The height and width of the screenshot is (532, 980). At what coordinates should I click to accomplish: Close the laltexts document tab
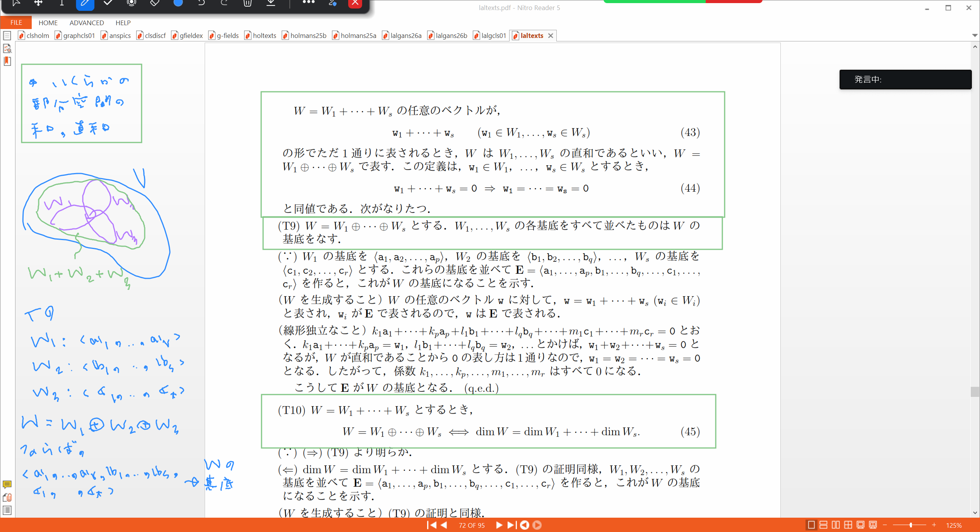pos(551,36)
